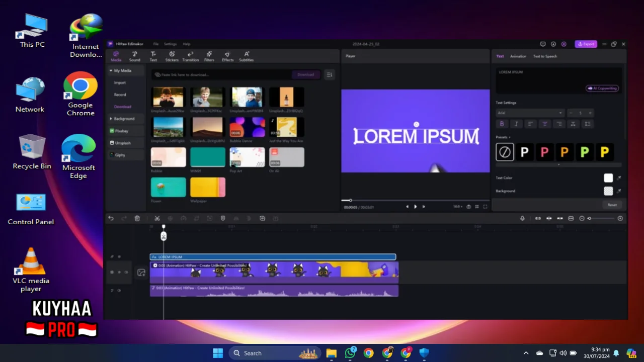
Task: Open the Filters library
Action: pyautogui.click(x=209, y=56)
